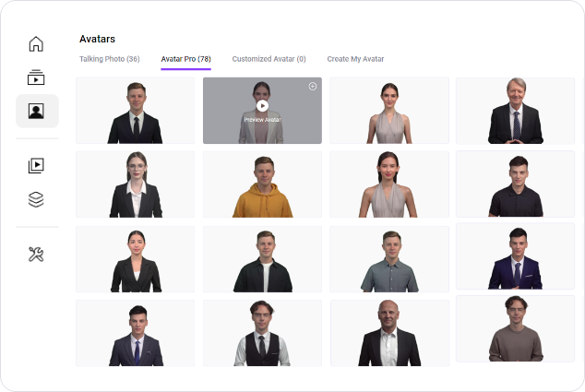585x392 pixels.
Task: Switch to the Talking Photo tab
Action: [x=109, y=59]
